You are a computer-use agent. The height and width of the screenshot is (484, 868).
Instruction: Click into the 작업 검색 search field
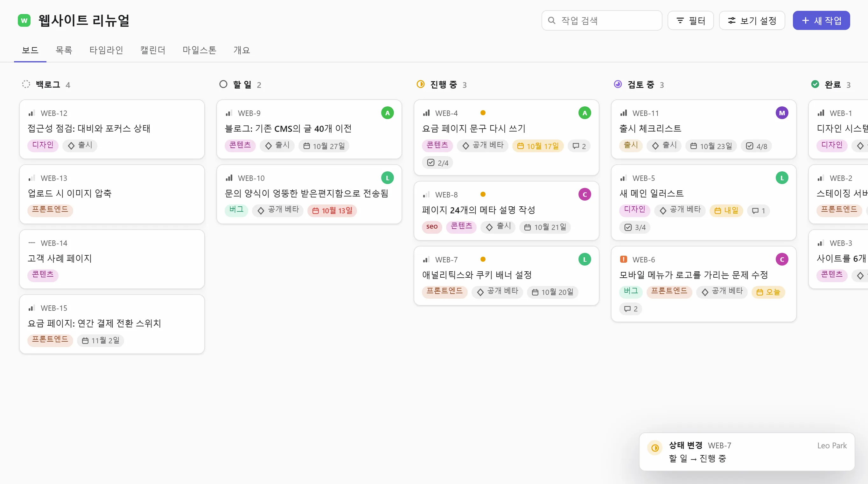[x=602, y=21]
